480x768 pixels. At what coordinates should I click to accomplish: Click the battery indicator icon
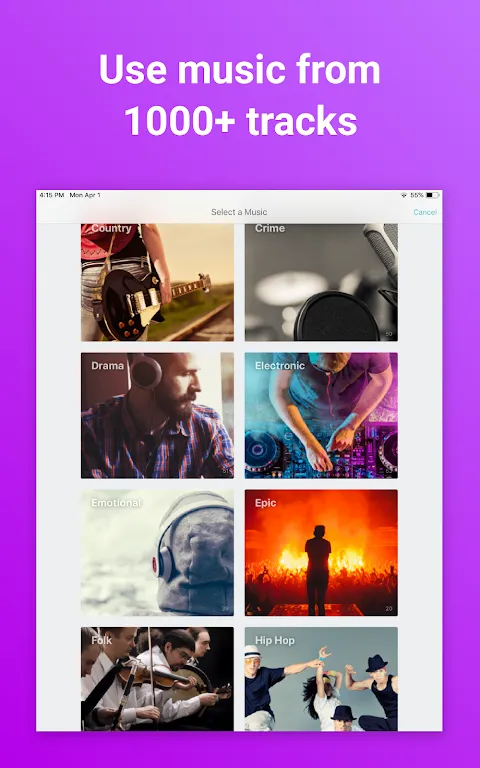[432, 195]
